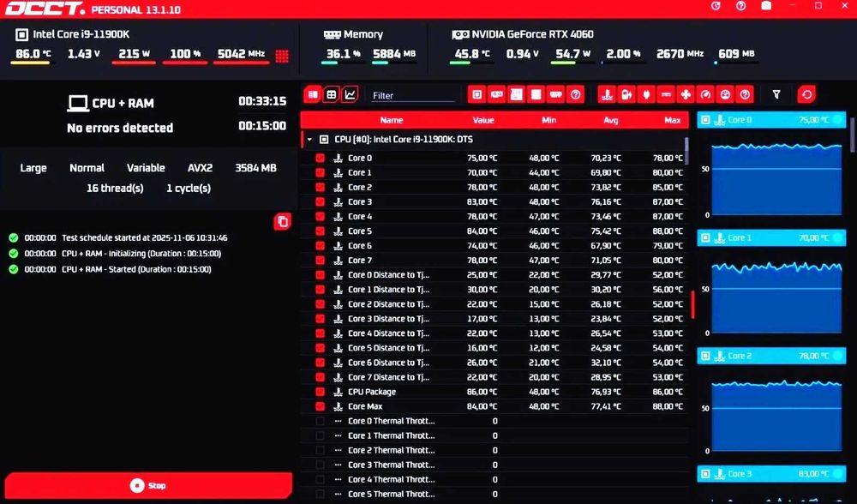This screenshot has height=504, width=857.
Task: Click the red CPU core grid icon
Action: click(282, 55)
